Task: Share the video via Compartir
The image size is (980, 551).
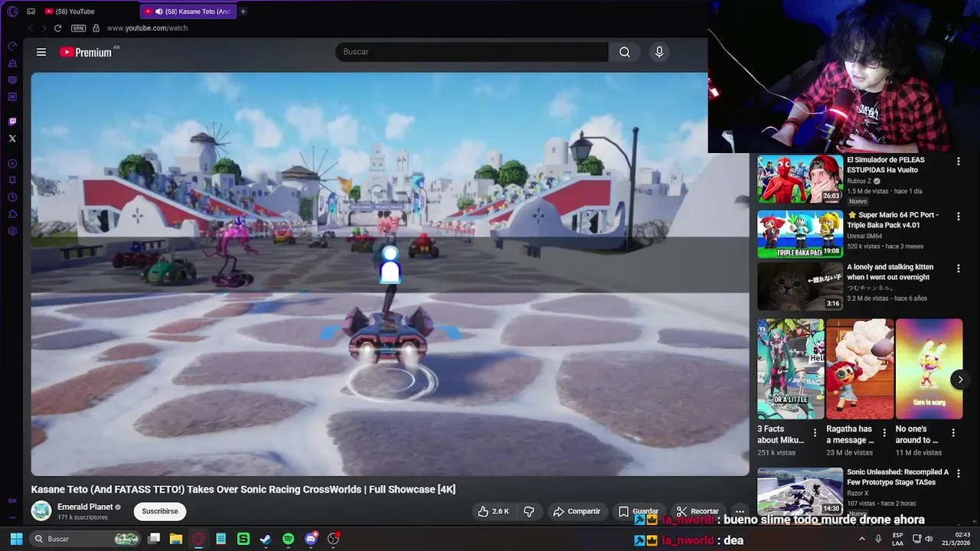Action: (577, 511)
